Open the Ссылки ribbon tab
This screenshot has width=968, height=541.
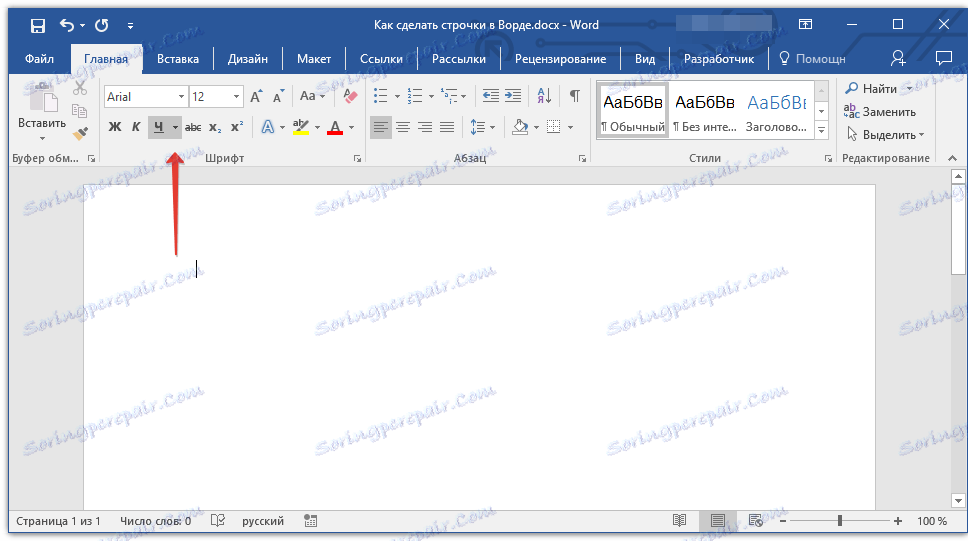[x=381, y=59]
